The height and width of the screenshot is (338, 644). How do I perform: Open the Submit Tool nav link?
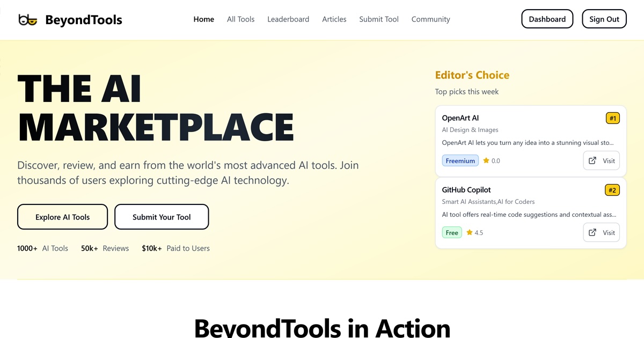click(x=379, y=19)
